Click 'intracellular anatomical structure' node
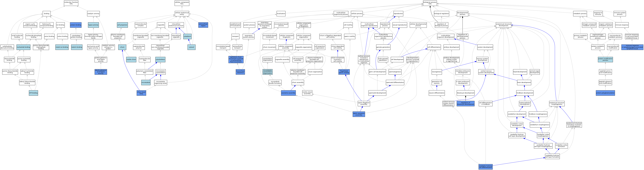Viewport: 644px width, 170px height. tap(176, 25)
